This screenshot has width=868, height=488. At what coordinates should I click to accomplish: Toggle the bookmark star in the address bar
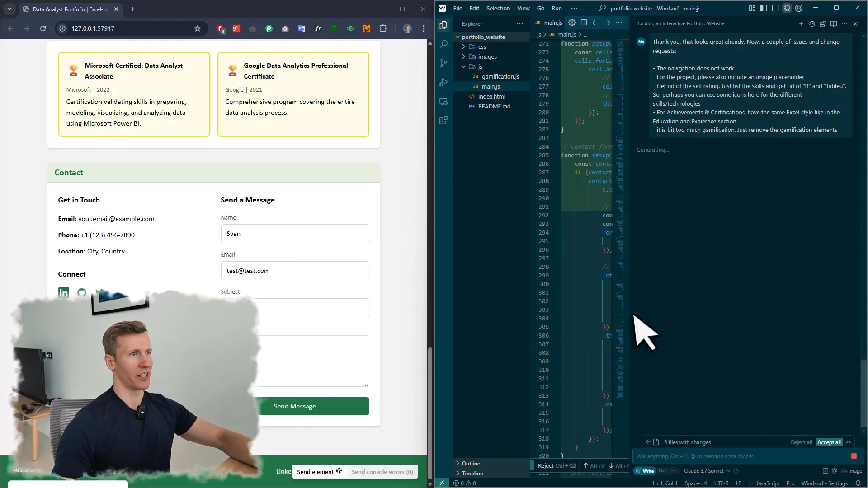(x=198, y=28)
